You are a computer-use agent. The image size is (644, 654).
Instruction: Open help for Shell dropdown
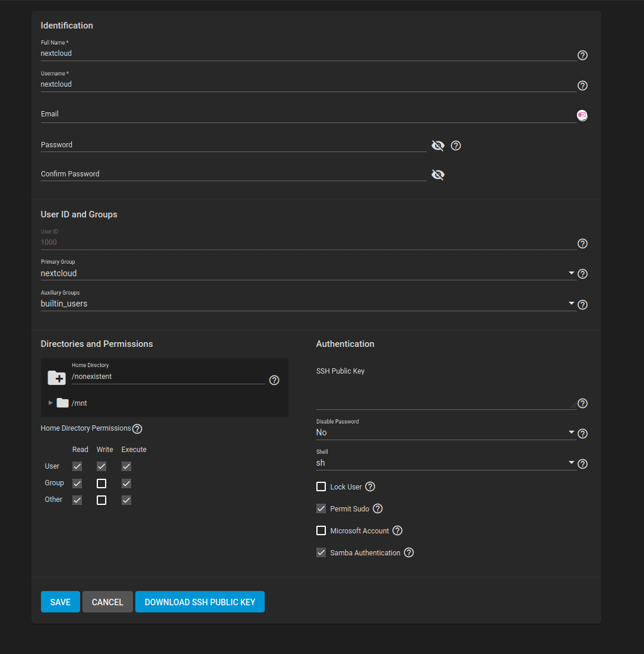click(582, 464)
